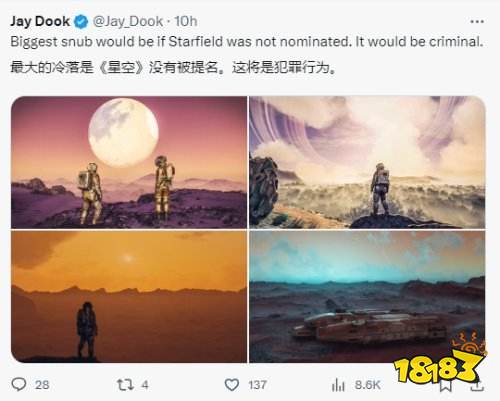This screenshot has width=500, height=401.
Task: Share the tweet via upload arrow icon
Action: 477,385
